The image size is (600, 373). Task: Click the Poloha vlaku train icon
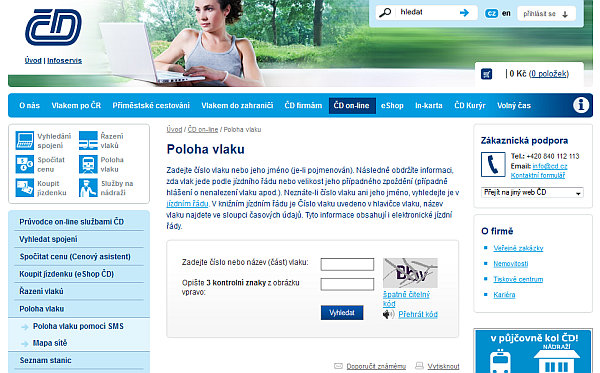(x=88, y=164)
